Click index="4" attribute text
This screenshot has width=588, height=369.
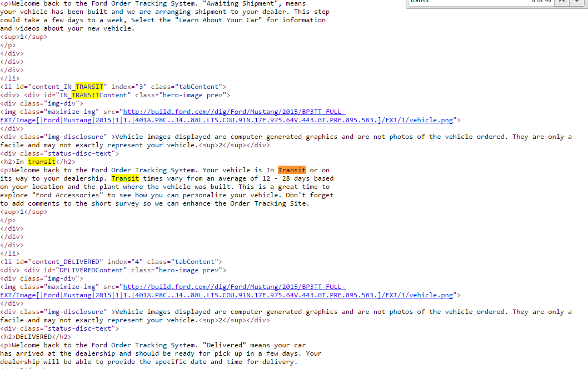(x=125, y=262)
